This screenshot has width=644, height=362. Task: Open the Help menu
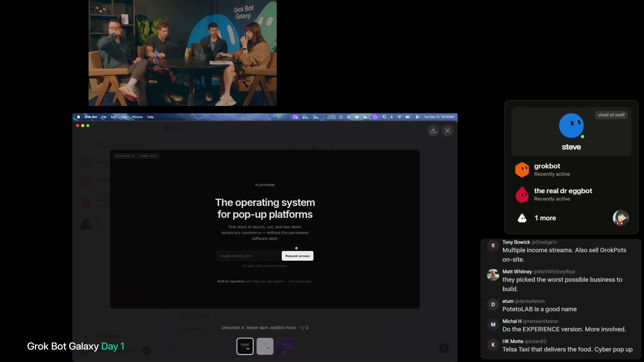(x=150, y=117)
